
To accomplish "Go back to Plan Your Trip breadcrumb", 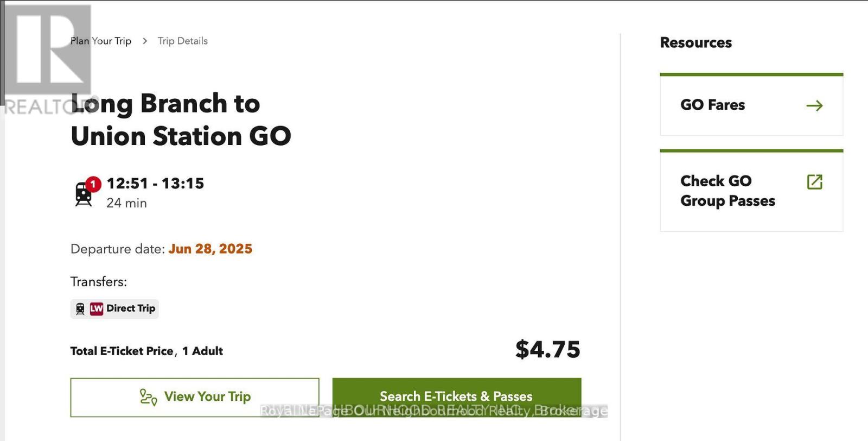I will click(101, 41).
